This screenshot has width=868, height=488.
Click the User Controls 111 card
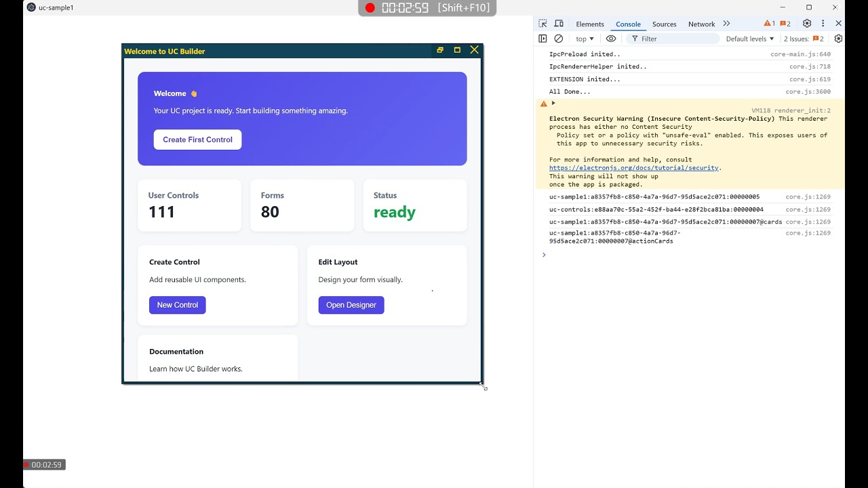coord(189,205)
